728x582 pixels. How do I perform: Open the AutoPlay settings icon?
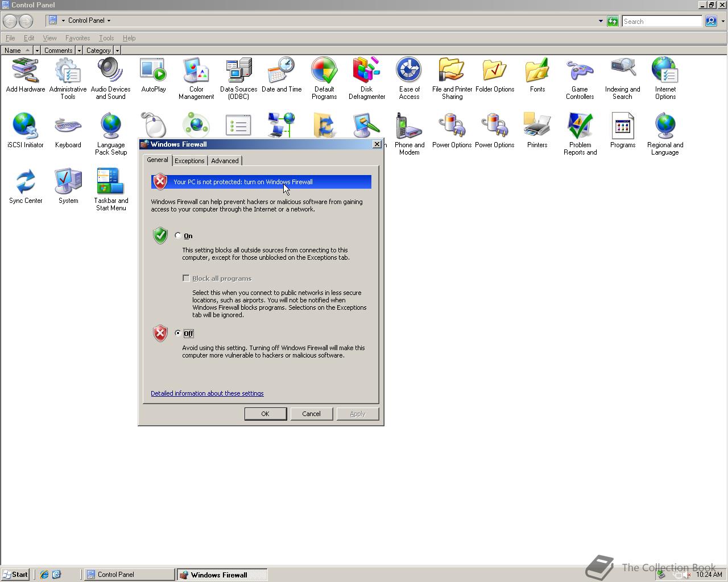click(x=154, y=75)
